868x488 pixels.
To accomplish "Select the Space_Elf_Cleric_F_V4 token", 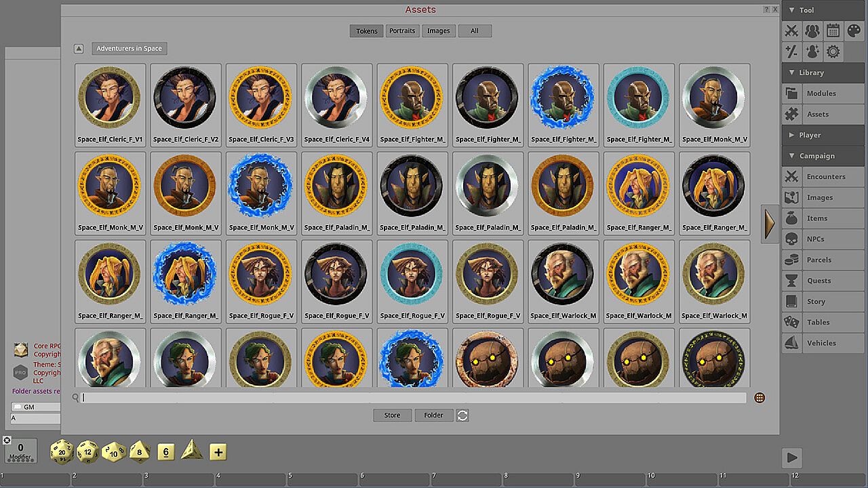I will click(337, 105).
